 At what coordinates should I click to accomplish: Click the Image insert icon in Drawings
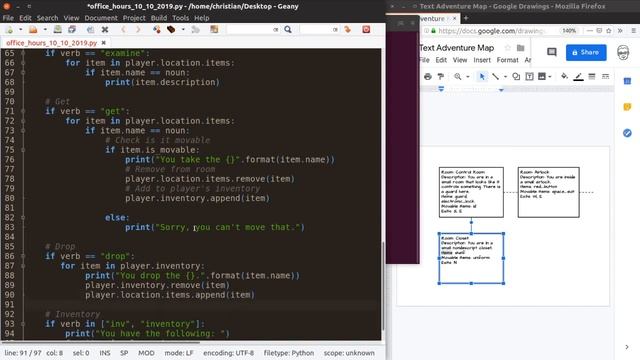pos(542,77)
